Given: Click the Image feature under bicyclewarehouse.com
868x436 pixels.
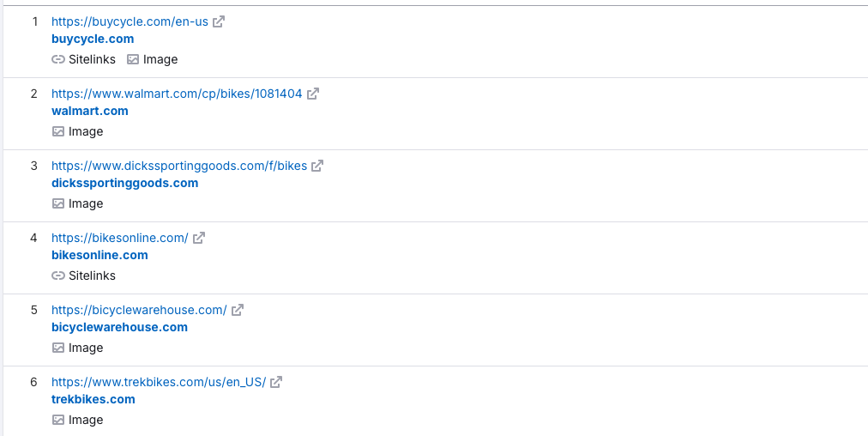Looking at the screenshot, I should pos(77,348).
